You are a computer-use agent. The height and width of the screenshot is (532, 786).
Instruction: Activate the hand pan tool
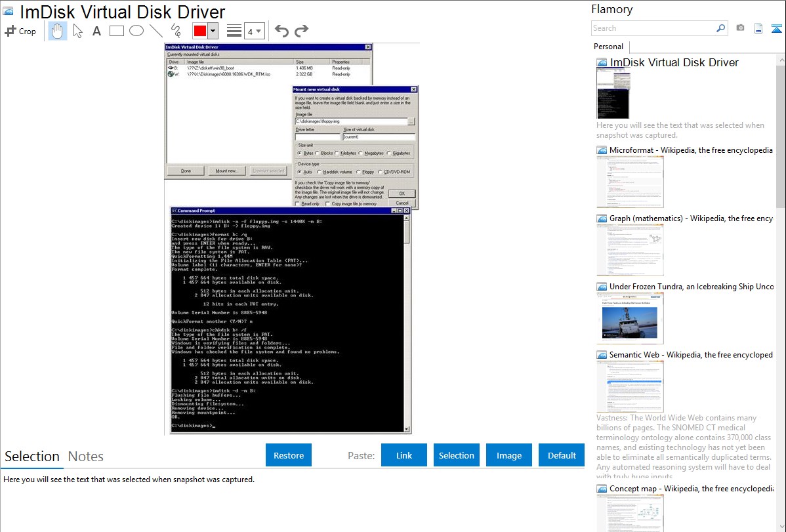58,31
